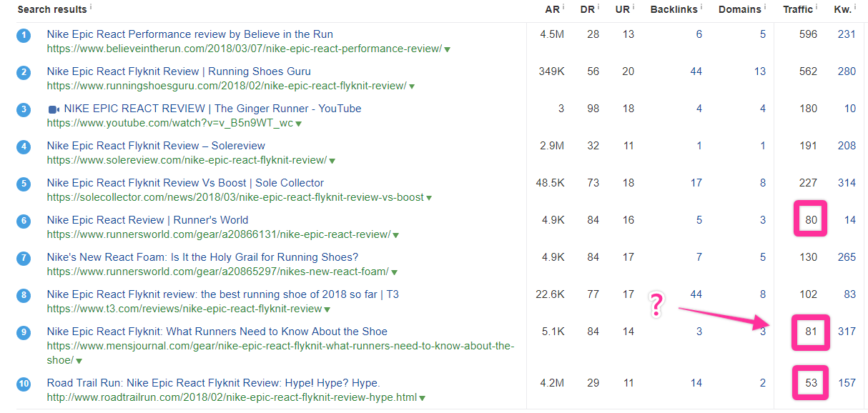868x413 pixels.
Task: Open Running Shoes Guru review title link
Action: (179, 71)
